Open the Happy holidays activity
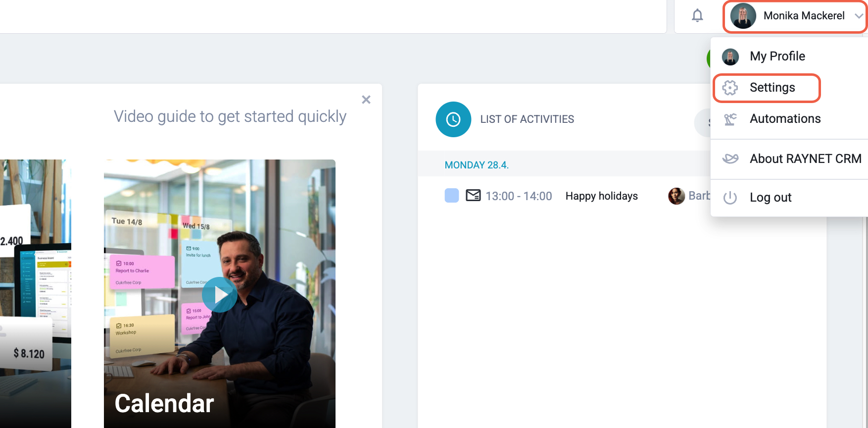Image resolution: width=868 pixels, height=428 pixels. pos(601,196)
